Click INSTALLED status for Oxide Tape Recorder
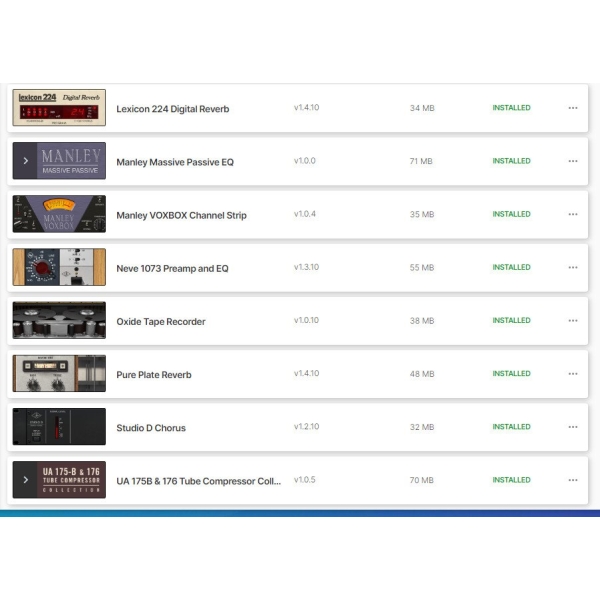Image resolution: width=600 pixels, height=600 pixels. (x=511, y=321)
